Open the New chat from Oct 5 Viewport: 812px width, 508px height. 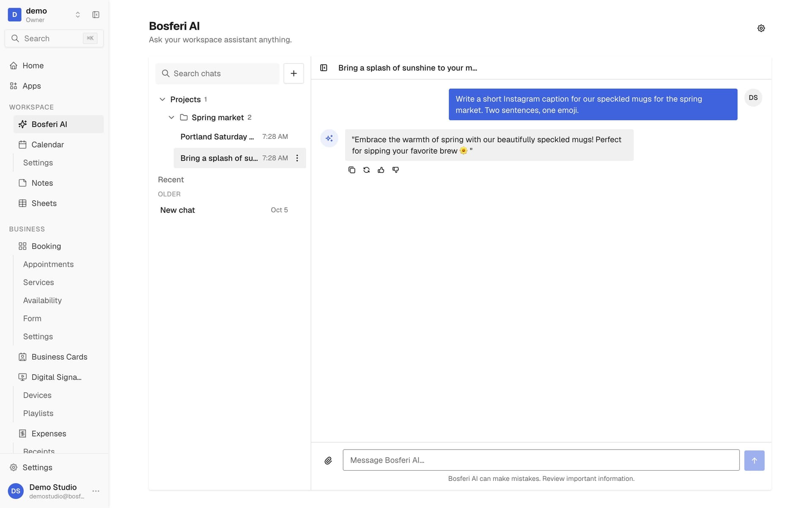(230, 210)
